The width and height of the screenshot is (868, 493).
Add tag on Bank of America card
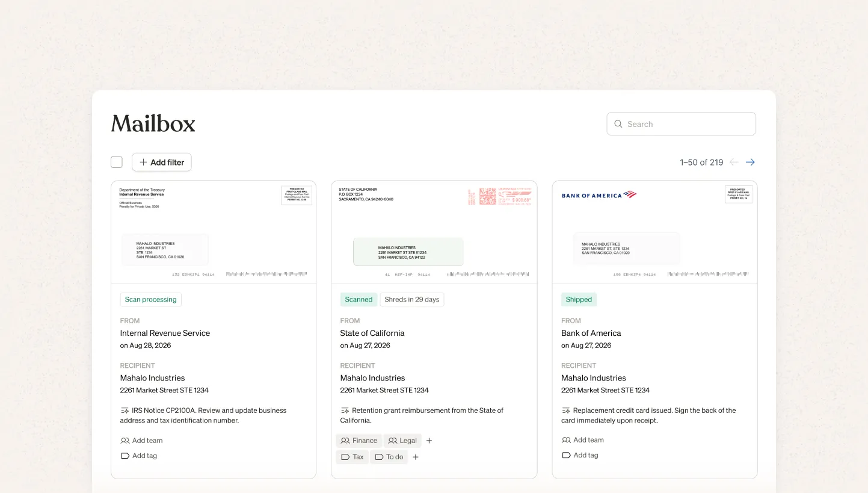click(580, 455)
